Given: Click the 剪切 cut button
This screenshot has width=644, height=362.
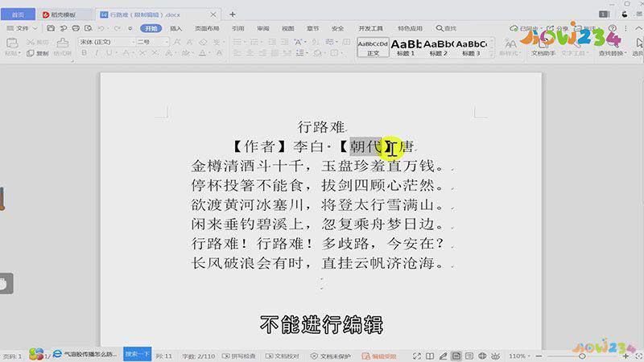Looking at the screenshot, I should [x=37, y=42].
